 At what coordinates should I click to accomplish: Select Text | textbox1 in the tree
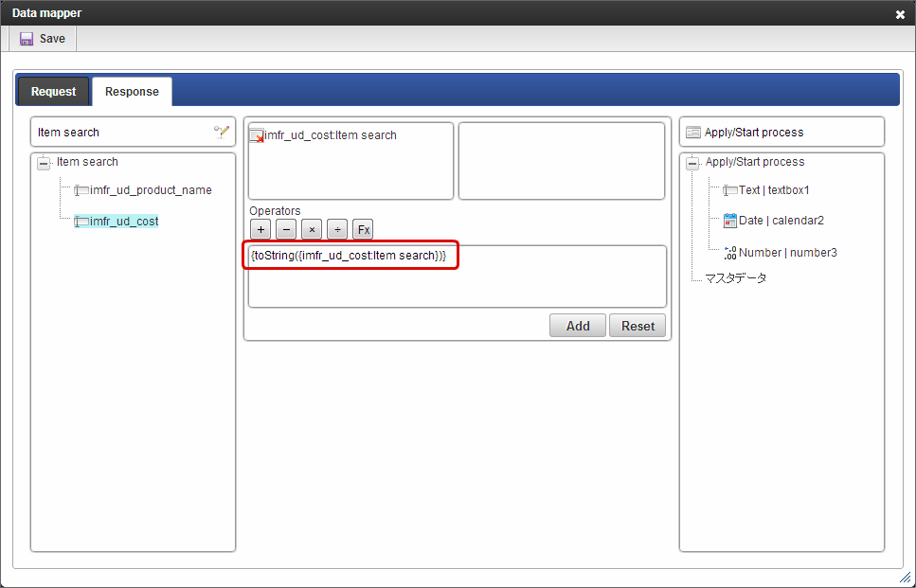click(x=774, y=190)
